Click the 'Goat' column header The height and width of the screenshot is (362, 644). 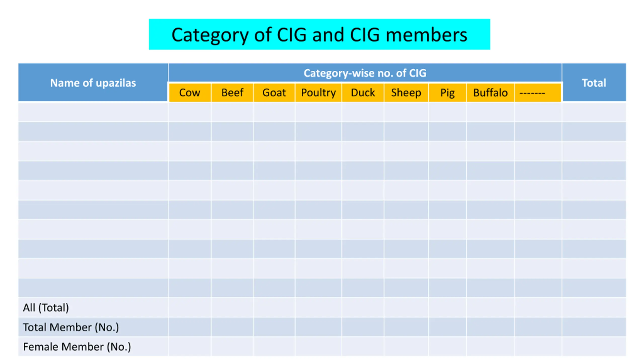click(274, 93)
